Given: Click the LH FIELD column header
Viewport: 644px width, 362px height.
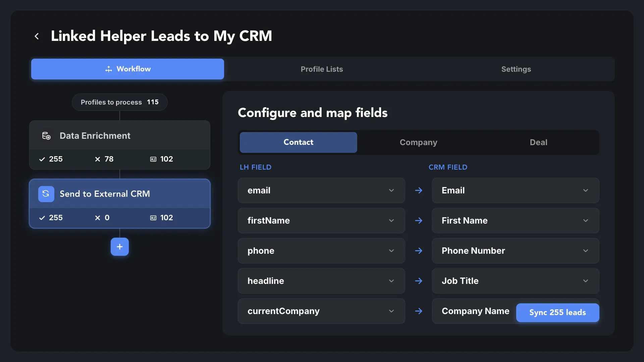Looking at the screenshot, I should (x=256, y=167).
